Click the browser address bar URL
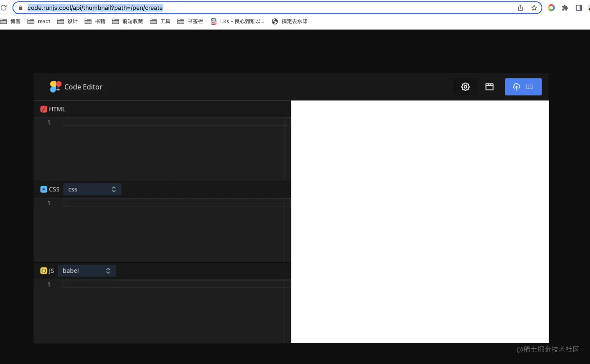The height and width of the screenshot is (364, 590). pyautogui.click(x=95, y=8)
